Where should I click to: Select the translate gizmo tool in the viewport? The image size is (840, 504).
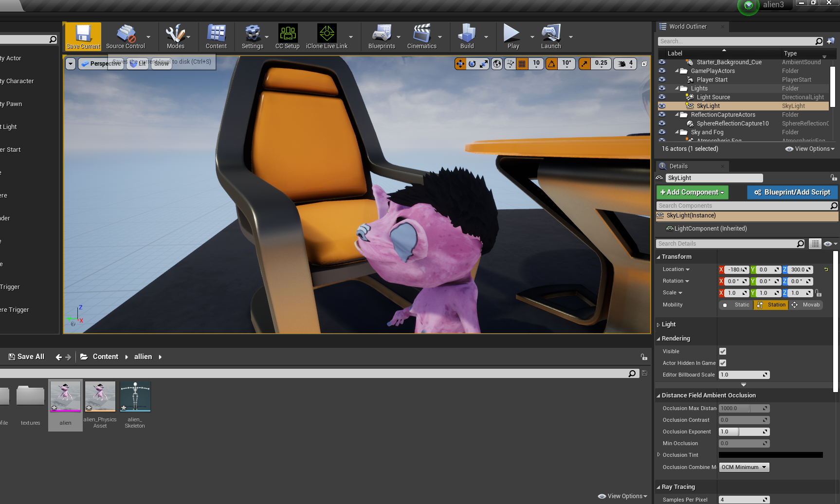click(460, 64)
